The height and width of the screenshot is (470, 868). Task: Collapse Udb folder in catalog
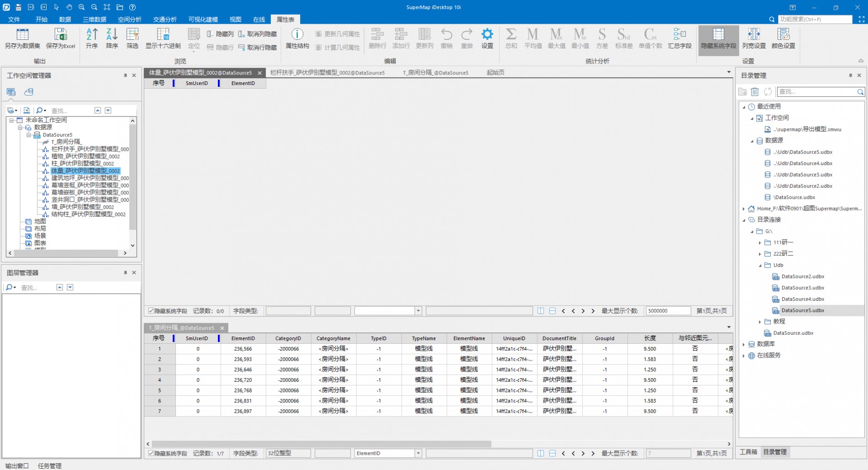[760, 265]
